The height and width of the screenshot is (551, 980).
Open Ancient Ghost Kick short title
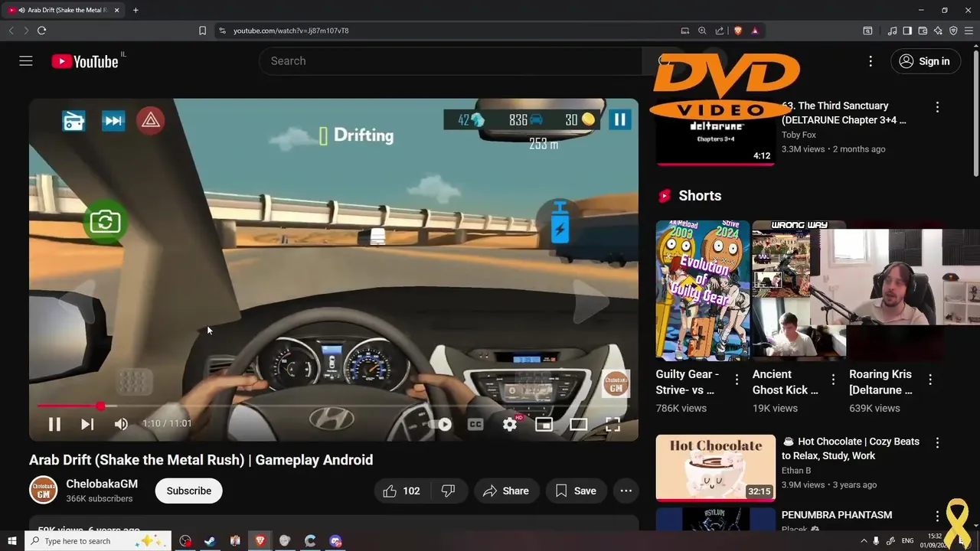click(785, 382)
